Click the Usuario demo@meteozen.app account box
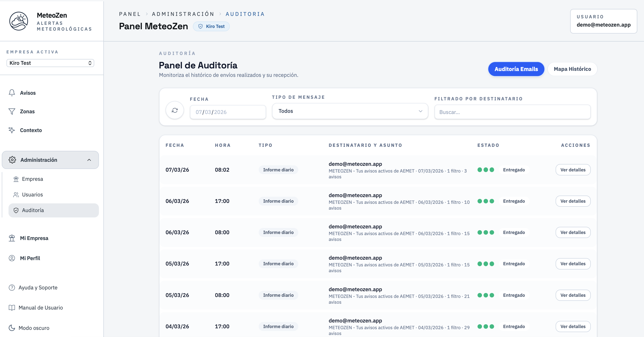Screen dimensions: 644x337 tap(603, 21)
